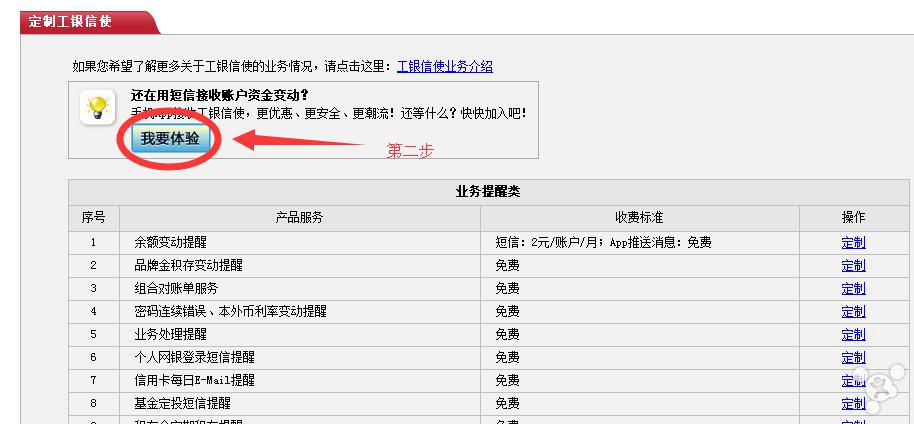Click the 序号 column header
This screenshot has width=914, height=424.
click(93, 218)
